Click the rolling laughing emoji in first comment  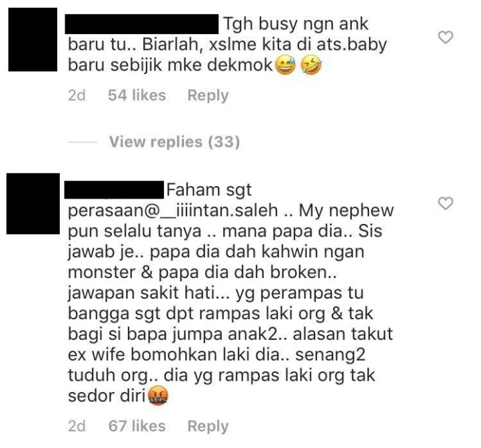pos(311,66)
